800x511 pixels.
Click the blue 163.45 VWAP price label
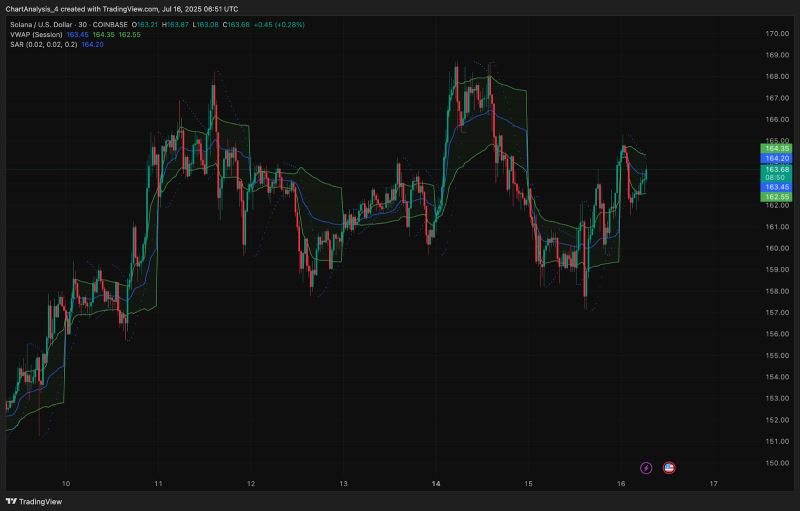pyautogui.click(x=778, y=187)
